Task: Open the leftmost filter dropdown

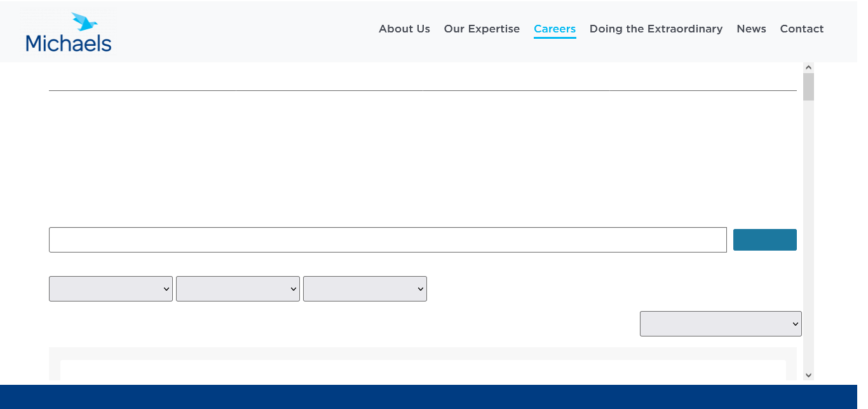Action: [x=111, y=289]
